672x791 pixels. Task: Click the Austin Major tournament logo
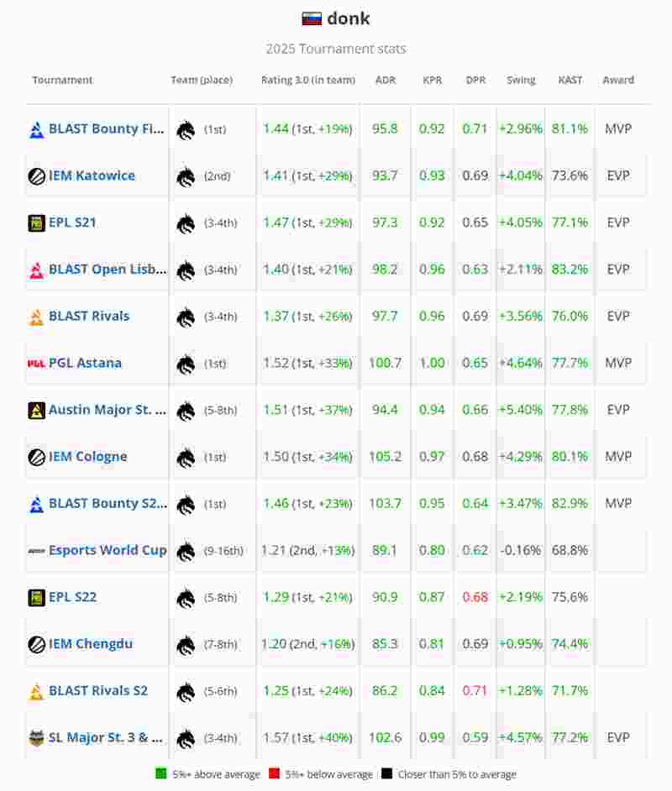36,411
